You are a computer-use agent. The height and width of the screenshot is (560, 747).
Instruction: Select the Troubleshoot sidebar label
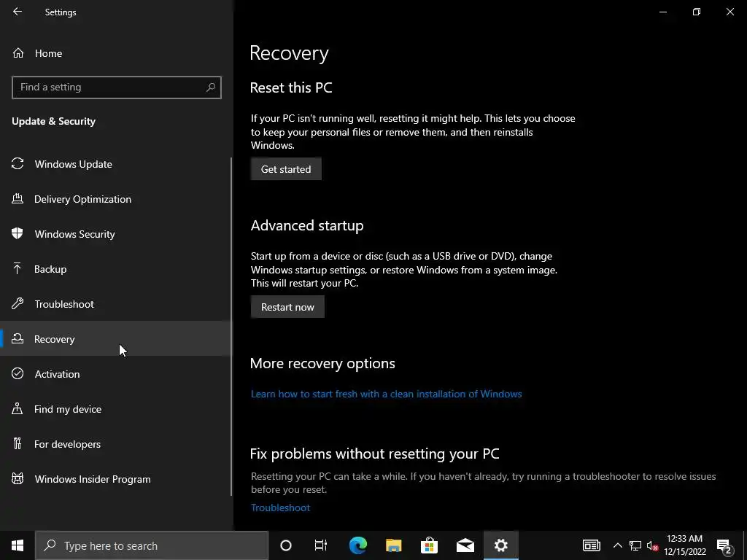[64, 304]
